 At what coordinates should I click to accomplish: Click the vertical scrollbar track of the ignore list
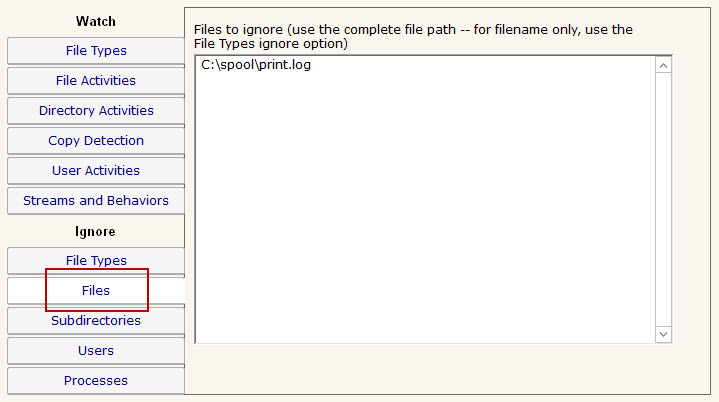pos(663,200)
